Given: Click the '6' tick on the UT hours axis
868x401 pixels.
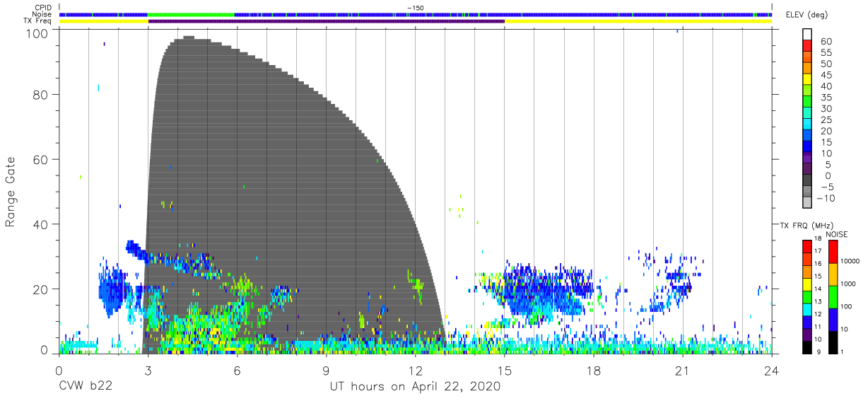Looking at the screenshot, I should point(237,369).
